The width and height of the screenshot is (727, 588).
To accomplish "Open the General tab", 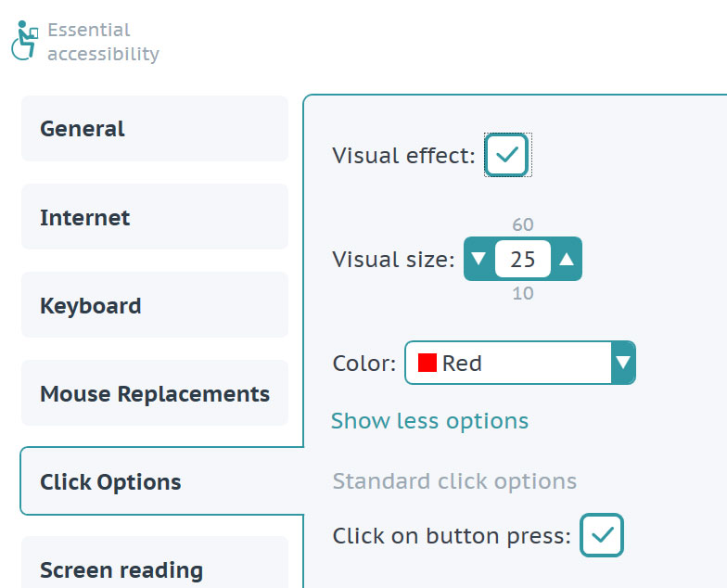I will (x=155, y=128).
